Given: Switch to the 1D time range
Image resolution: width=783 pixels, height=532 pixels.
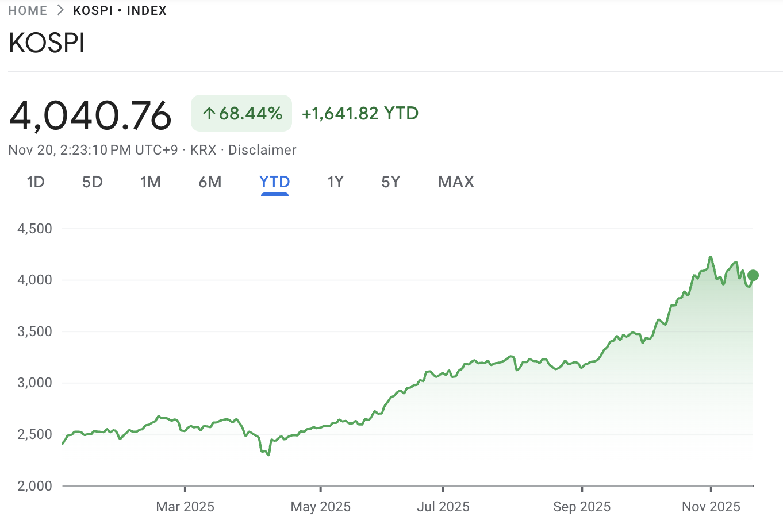Looking at the screenshot, I should point(36,182).
